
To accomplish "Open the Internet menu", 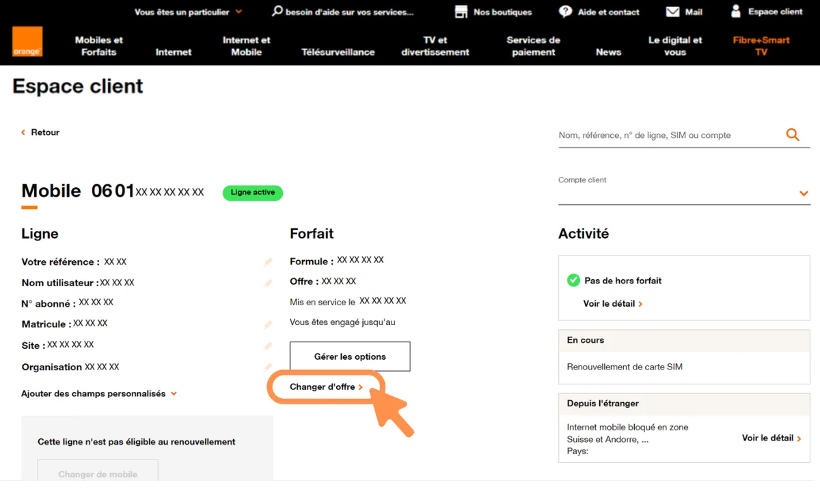I will pyautogui.click(x=174, y=52).
